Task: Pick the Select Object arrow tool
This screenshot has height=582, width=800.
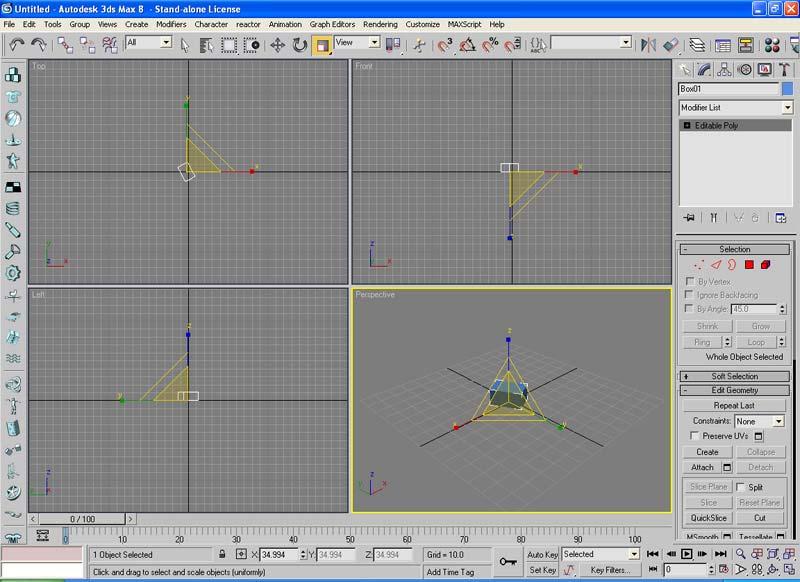Action: point(185,45)
